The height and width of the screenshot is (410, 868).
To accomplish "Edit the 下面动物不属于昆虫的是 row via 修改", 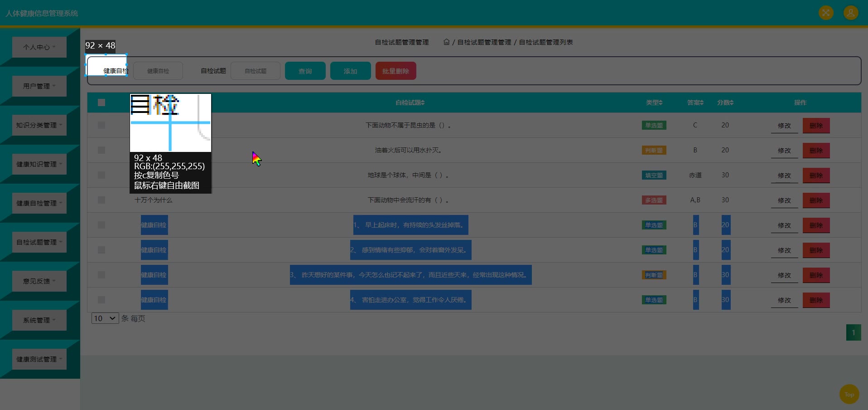I will (x=785, y=126).
